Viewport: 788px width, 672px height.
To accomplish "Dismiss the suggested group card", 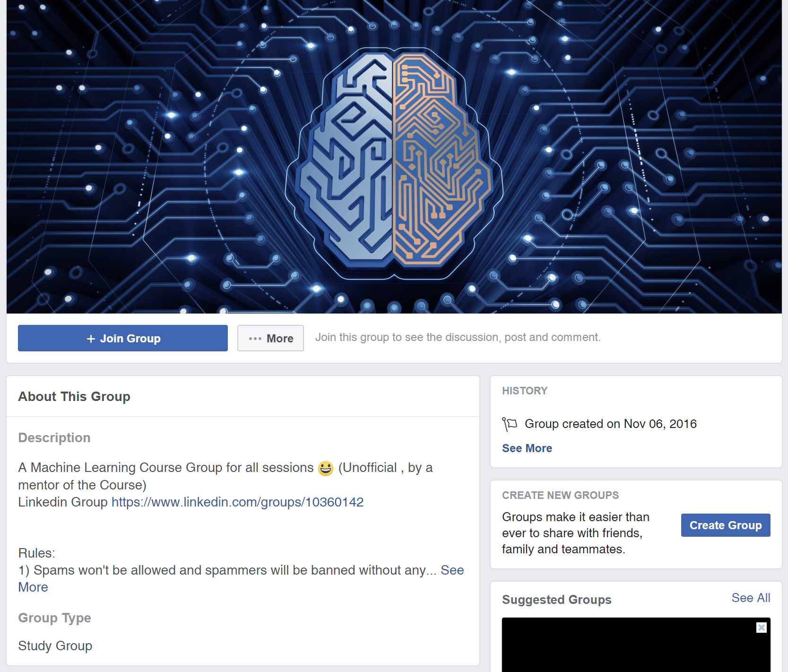I will (761, 628).
